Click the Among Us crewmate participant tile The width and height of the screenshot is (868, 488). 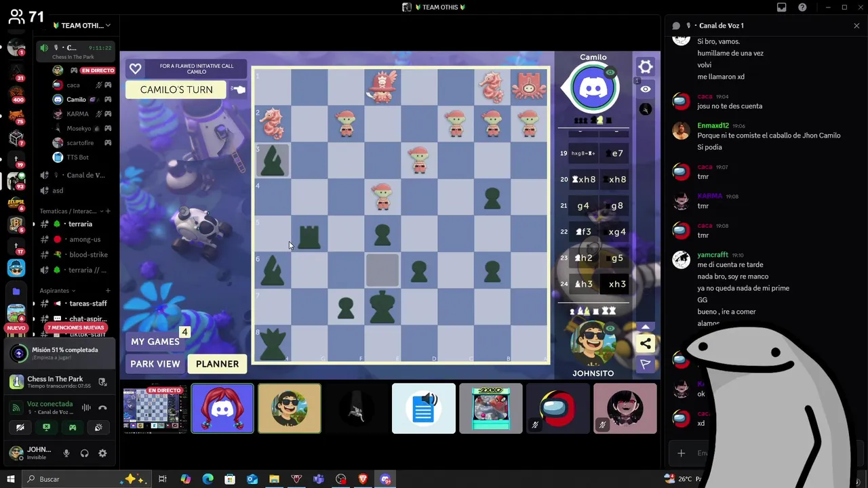click(x=558, y=409)
